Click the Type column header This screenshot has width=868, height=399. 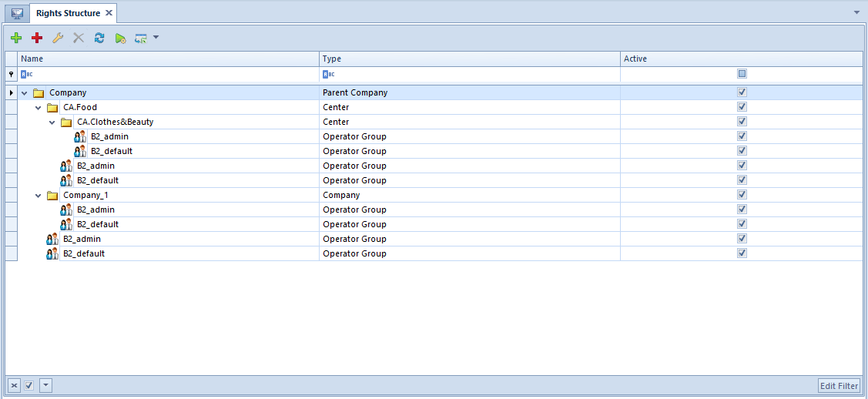point(470,59)
